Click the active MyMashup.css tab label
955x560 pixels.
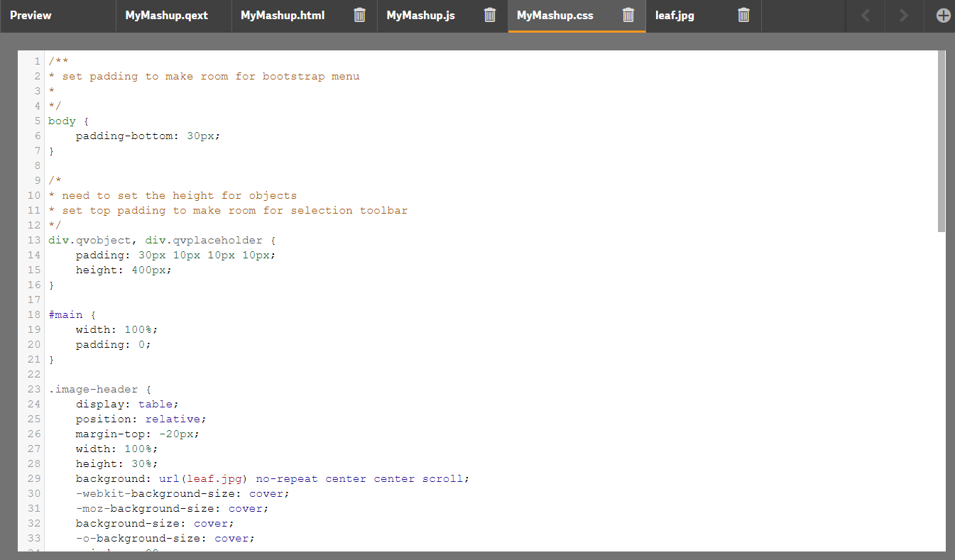555,15
